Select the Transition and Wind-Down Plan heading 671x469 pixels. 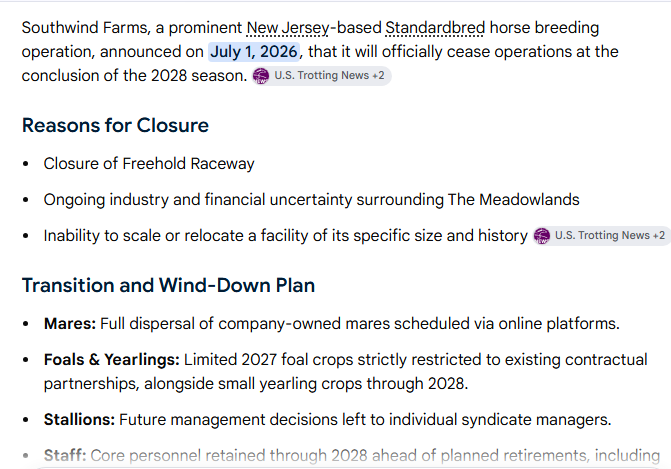[168, 285]
